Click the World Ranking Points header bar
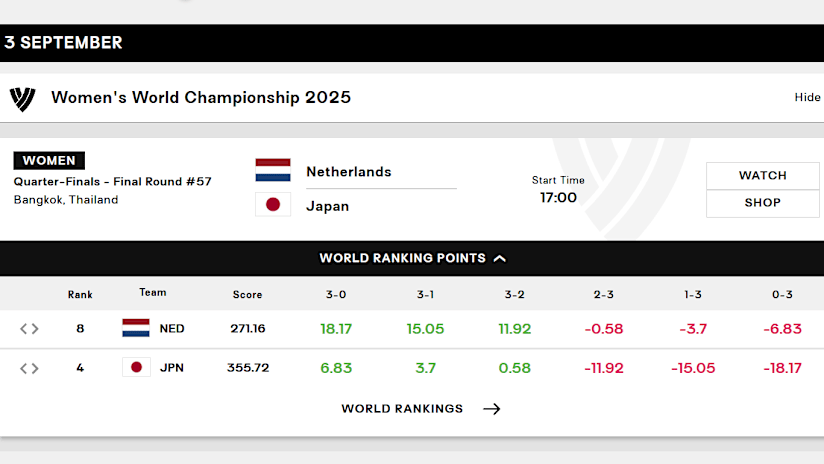 [x=402, y=258]
